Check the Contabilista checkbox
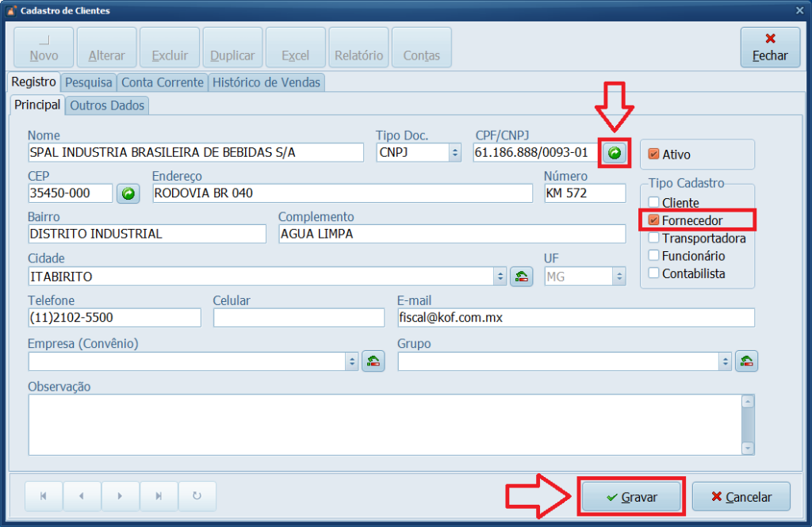The width and height of the screenshot is (812, 527). point(653,273)
